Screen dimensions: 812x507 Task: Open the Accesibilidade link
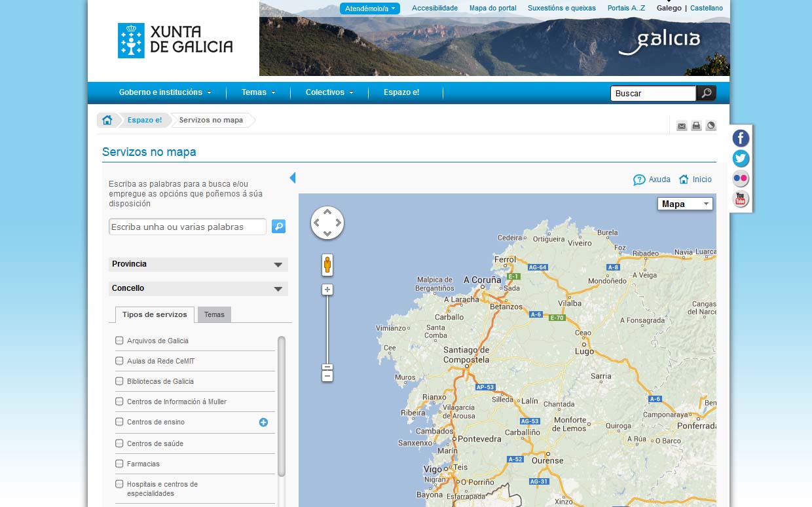tap(435, 9)
